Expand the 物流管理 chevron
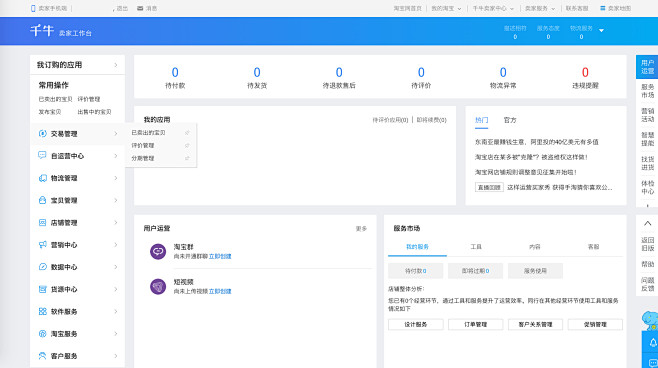Screen dimensions: 658x368 [x=116, y=178]
